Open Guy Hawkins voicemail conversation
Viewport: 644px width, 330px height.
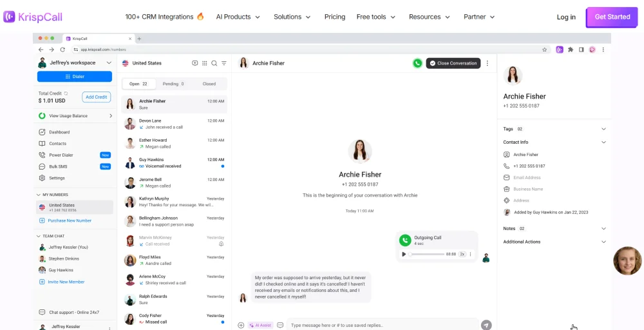coord(174,162)
